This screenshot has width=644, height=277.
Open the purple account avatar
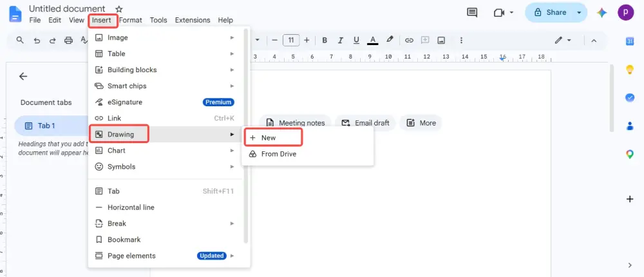click(625, 13)
